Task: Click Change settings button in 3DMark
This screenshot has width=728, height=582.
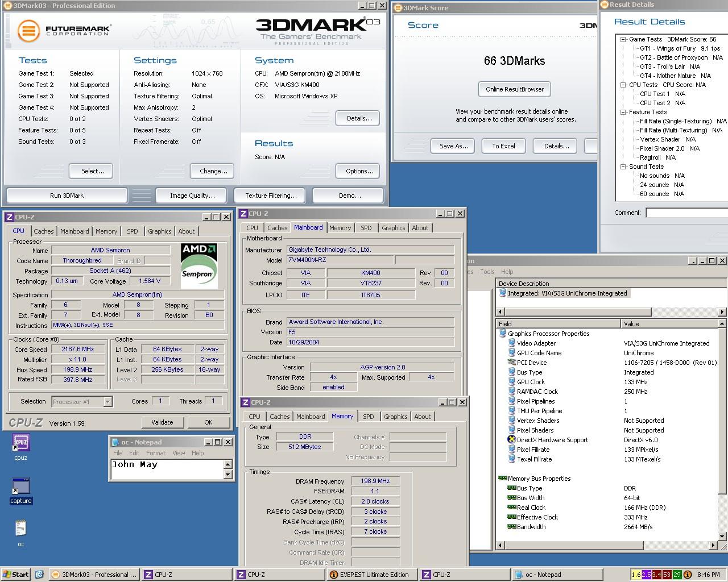Action: click(213, 171)
